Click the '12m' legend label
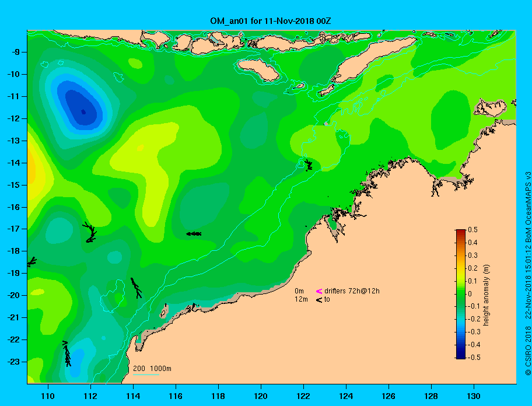 click(301, 299)
